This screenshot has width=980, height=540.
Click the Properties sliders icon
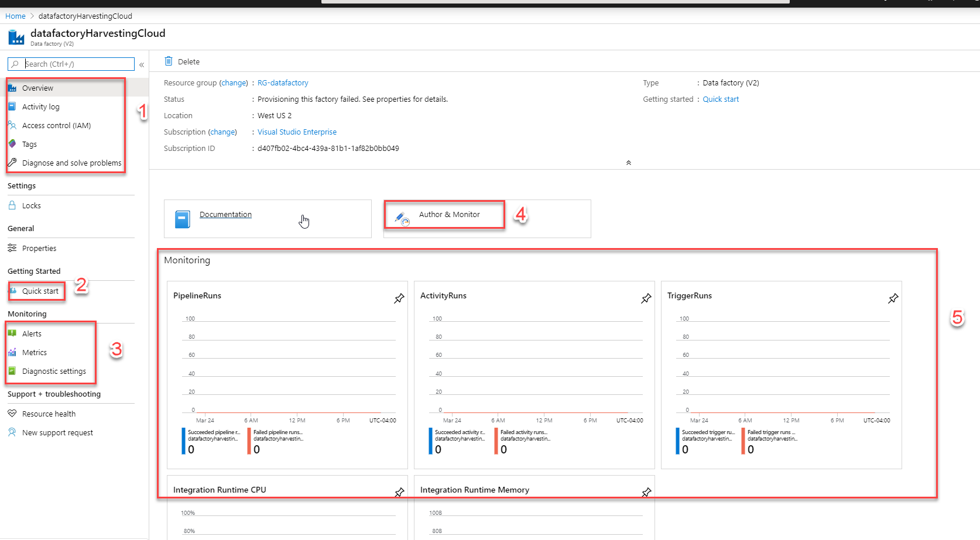(x=12, y=248)
